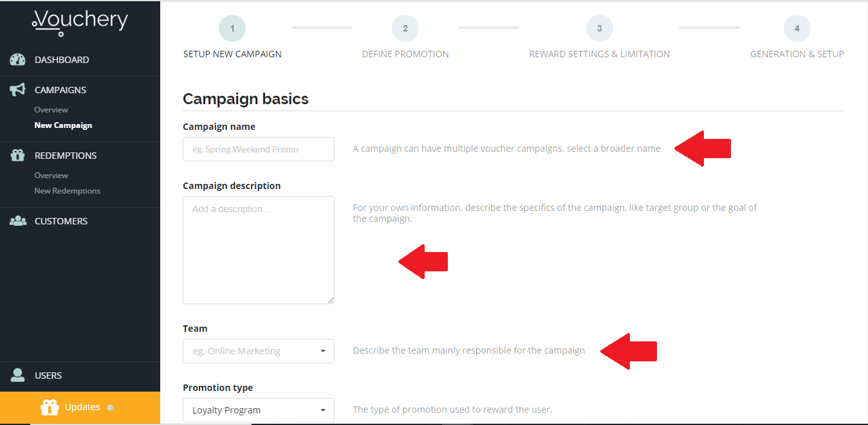Click the Updates notification dot
Image resolution: width=868 pixels, height=425 pixels.
click(110, 408)
